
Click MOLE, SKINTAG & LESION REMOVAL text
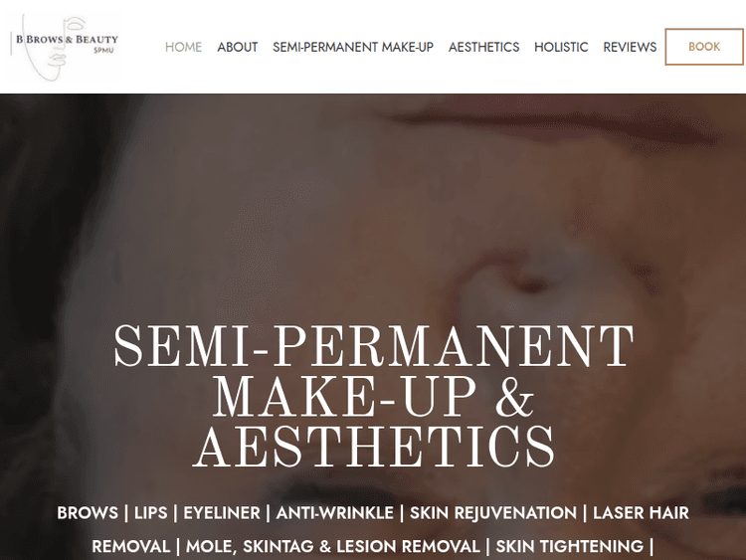coord(332,546)
